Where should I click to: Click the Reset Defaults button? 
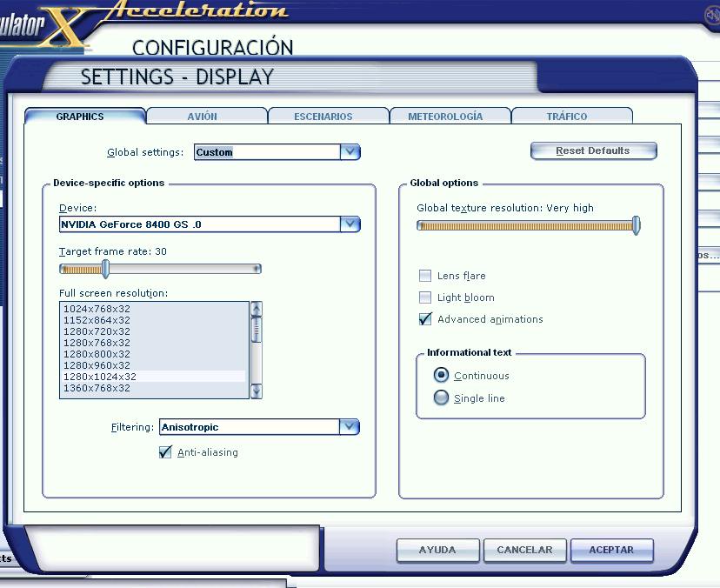593,150
